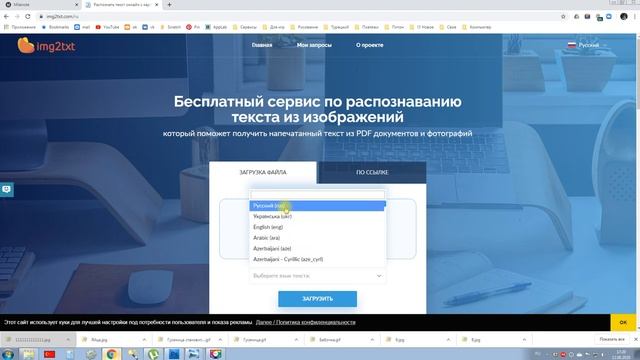Select the ЗАГРУЗКА ФАЙЛА tab
This screenshot has height=360, width=640.
[x=263, y=172]
